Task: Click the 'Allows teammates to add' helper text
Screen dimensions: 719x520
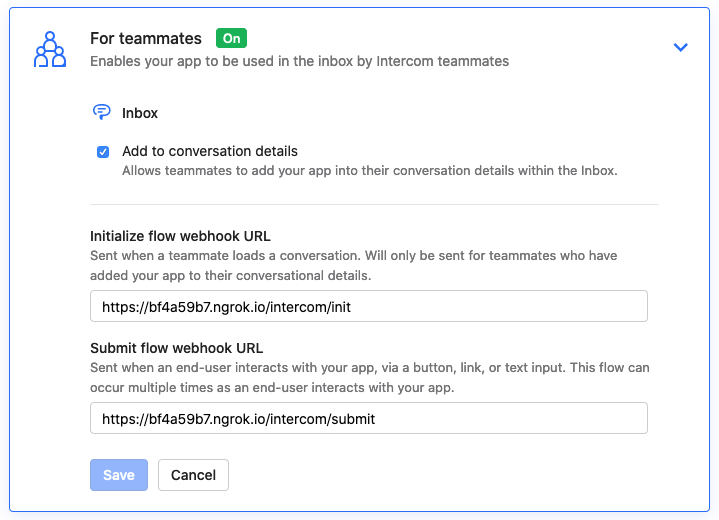Action: [x=369, y=170]
